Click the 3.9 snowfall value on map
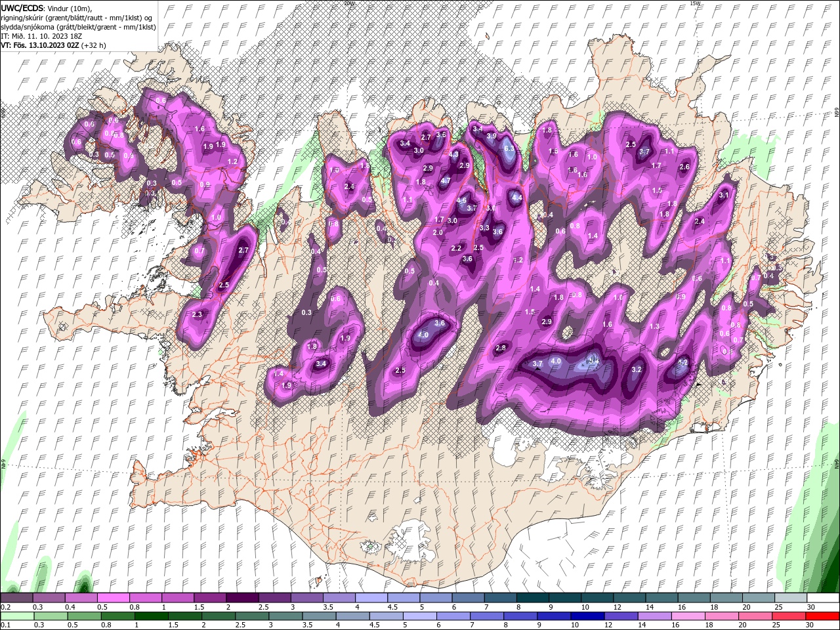 pyautogui.click(x=492, y=136)
